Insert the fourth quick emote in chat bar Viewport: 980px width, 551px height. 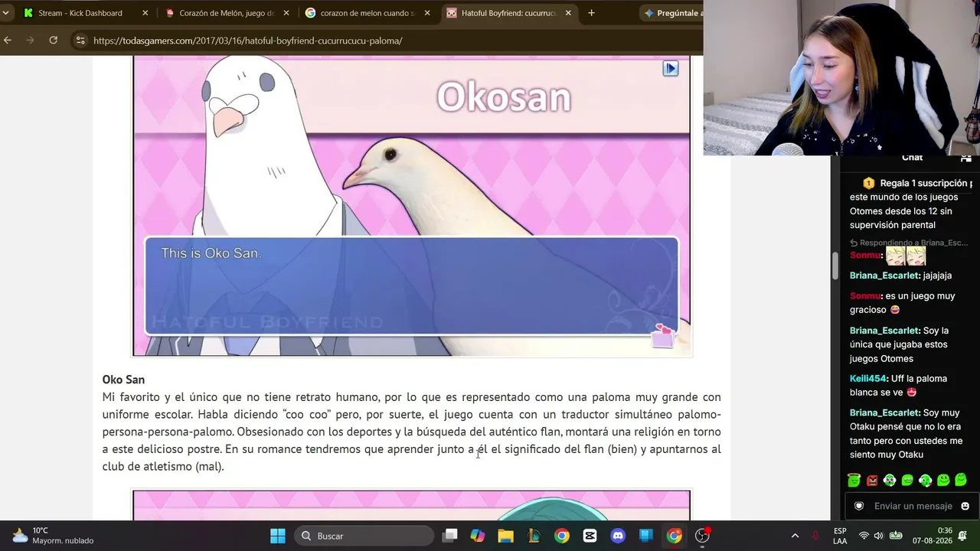pos(907,481)
